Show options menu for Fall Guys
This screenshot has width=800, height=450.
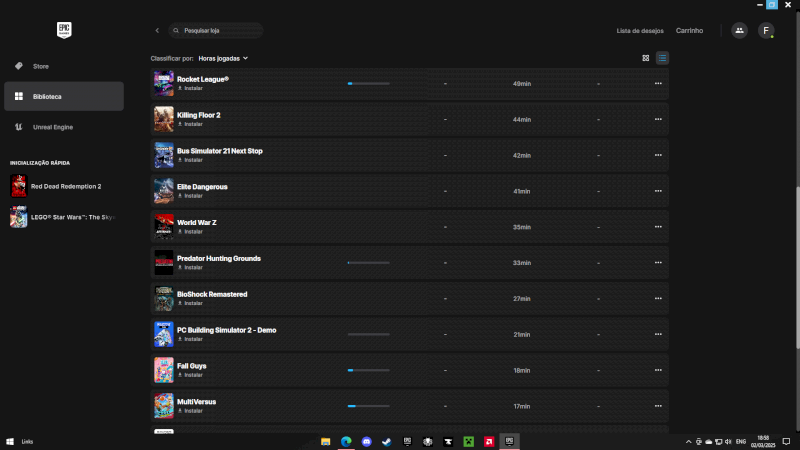657,370
